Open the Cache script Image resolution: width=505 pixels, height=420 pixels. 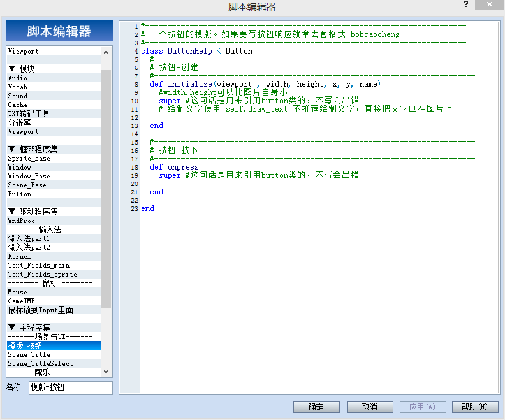[54, 105]
